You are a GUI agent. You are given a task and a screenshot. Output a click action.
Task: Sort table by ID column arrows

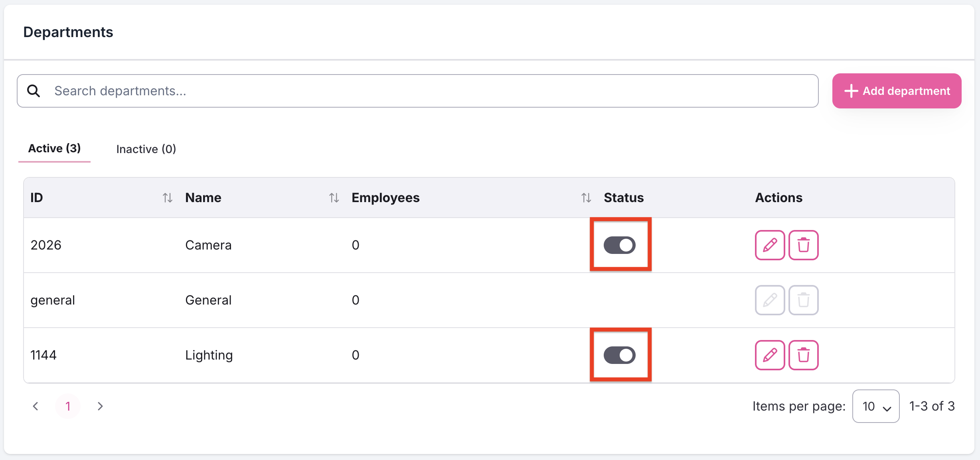click(x=168, y=198)
